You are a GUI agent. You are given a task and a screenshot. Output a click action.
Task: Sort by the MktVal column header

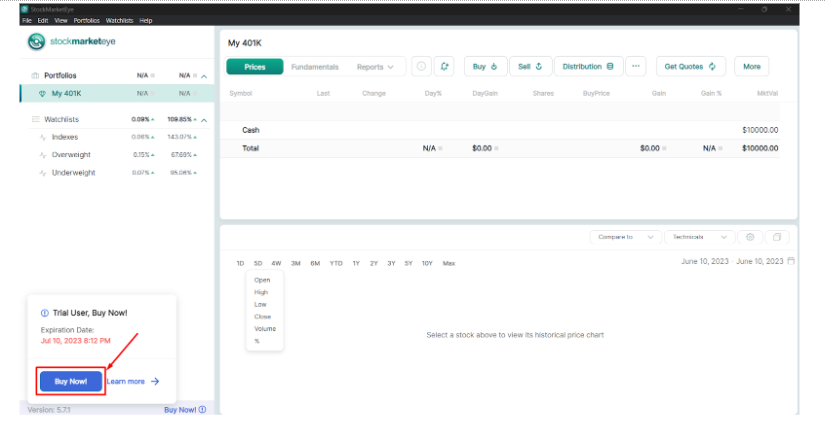click(768, 93)
